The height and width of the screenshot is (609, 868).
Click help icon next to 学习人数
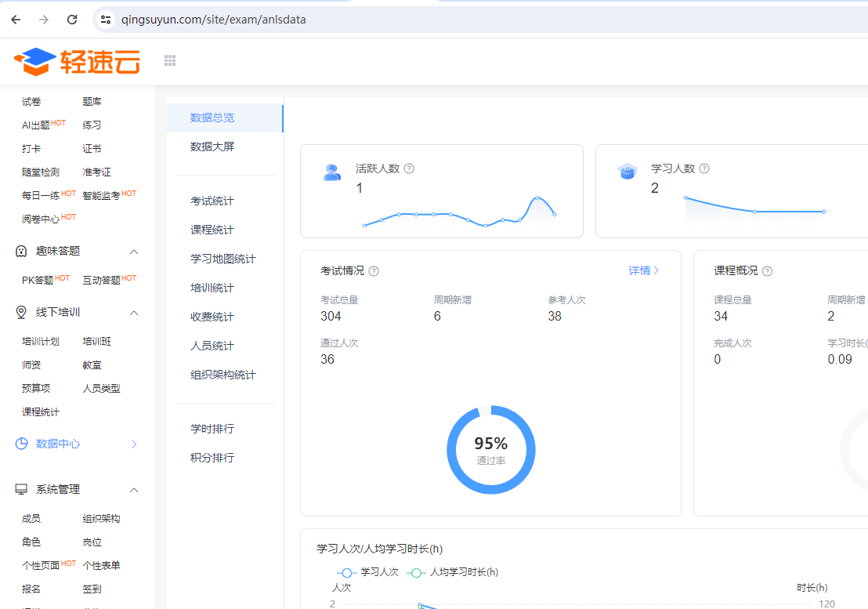pyautogui.click(x=704, y=169)
